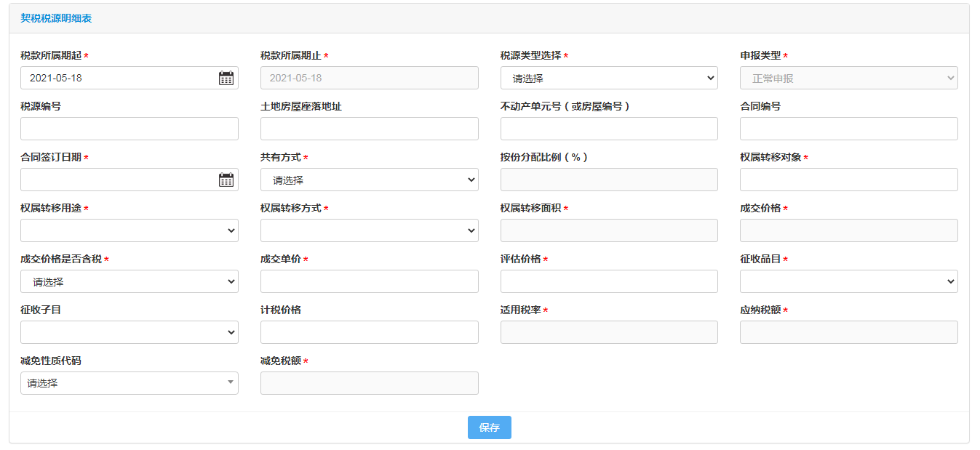Image resolution: width=980 pixels, height=450 pixels.
Task: Expand the 权属转移用途 dropdown
Action: pos(130,231)
